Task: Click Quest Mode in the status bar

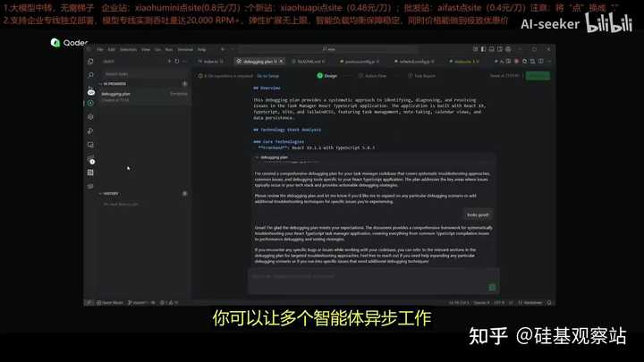Action: pyautogui.click(x=110, y=303)
